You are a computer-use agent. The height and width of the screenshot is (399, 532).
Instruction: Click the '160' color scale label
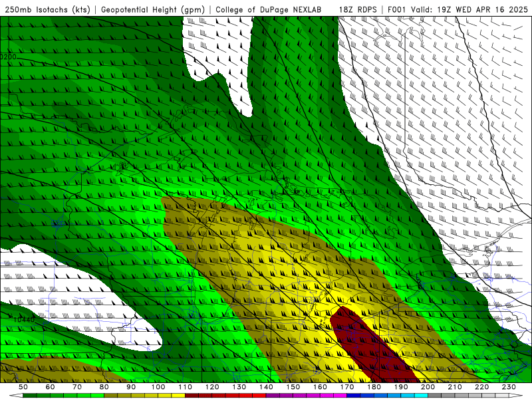[x=320, y=387]
